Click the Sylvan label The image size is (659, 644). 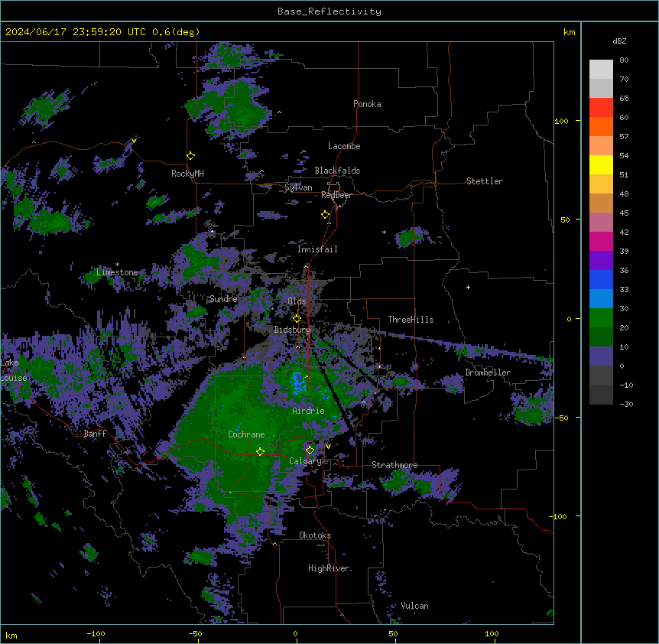(298, 187)
